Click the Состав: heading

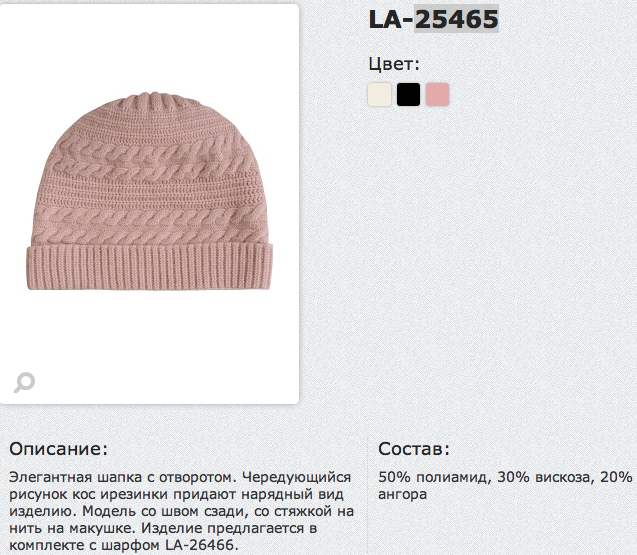click(414, 449)
